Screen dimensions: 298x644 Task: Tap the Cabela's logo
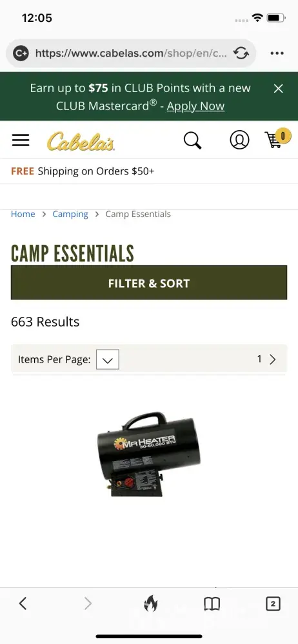81,141
